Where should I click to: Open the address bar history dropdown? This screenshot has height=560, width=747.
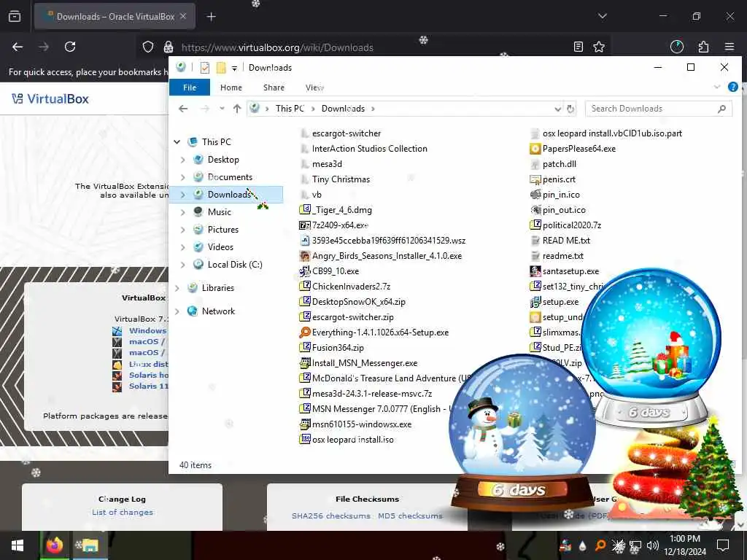tap(558, 109)
